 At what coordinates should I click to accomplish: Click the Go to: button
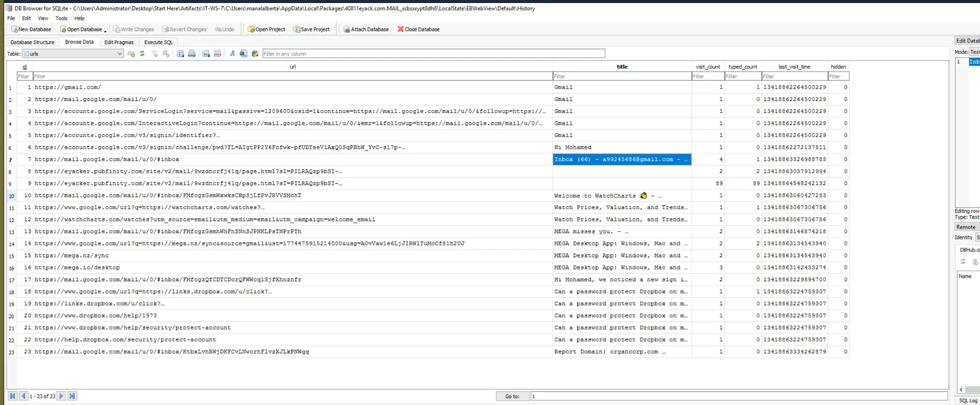pyautogui.click(x=512, y=396)
